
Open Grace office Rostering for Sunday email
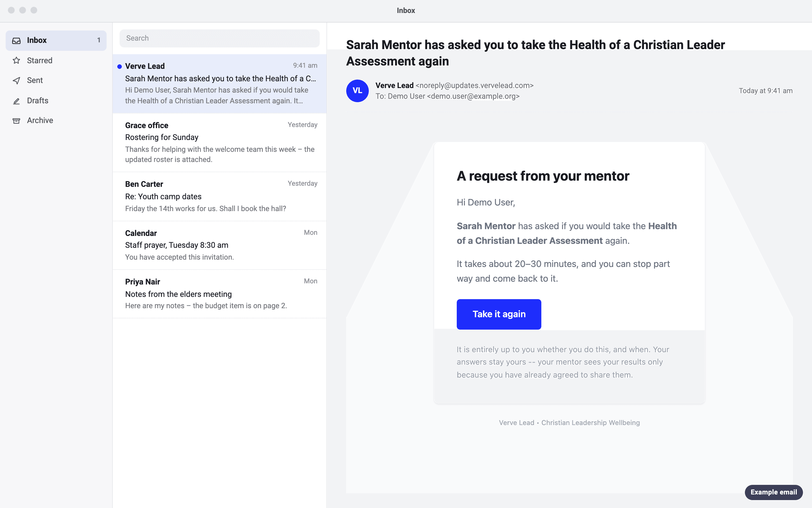(219, 143)
